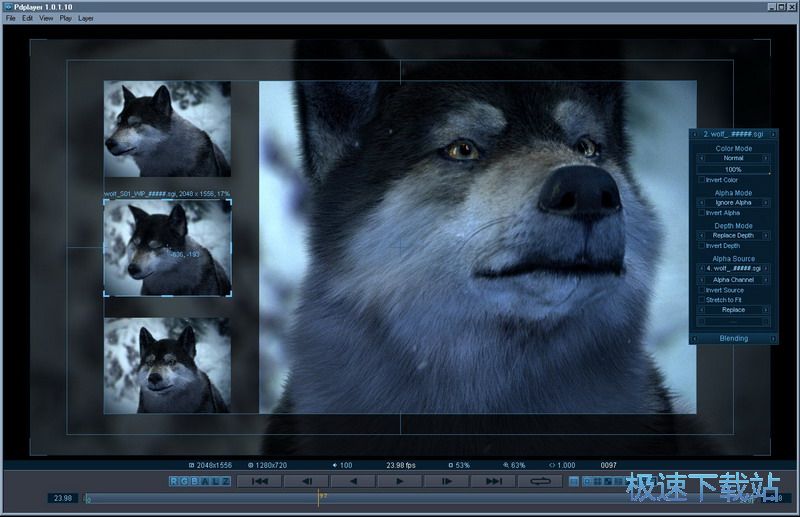Toggle the luminance L channel button

tap(215, 481)
